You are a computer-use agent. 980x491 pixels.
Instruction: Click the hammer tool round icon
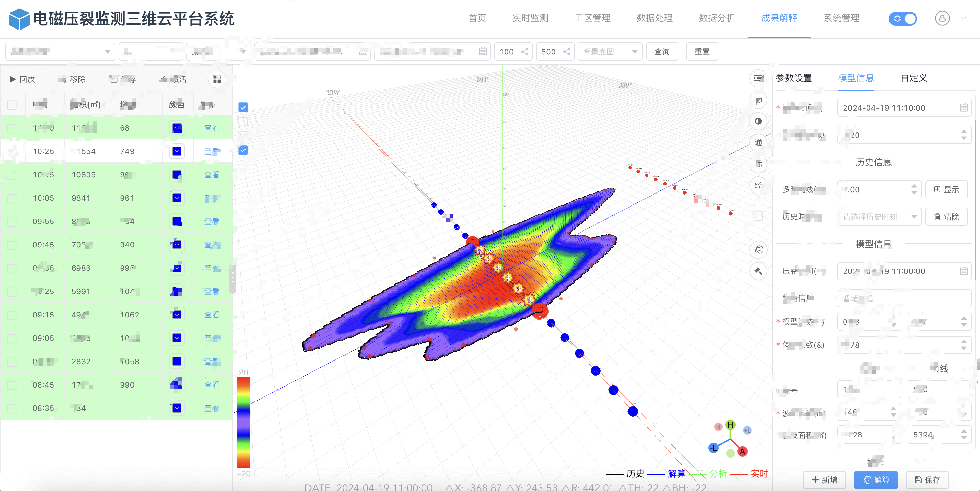pos(758,271)
